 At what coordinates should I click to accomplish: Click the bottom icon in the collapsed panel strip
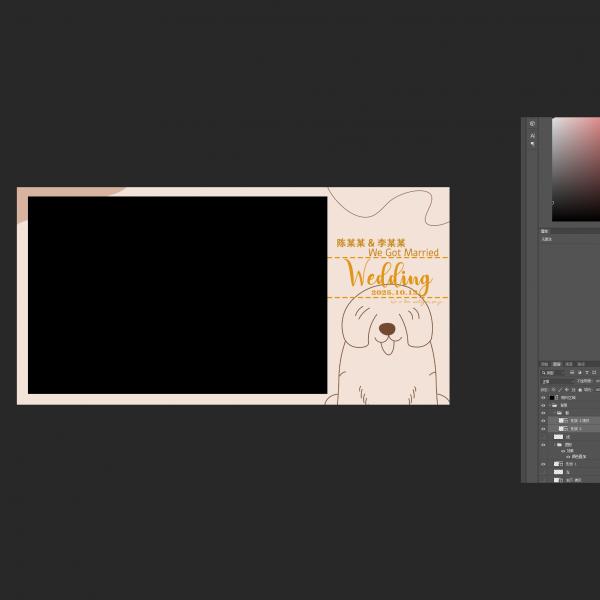(532, 145)
